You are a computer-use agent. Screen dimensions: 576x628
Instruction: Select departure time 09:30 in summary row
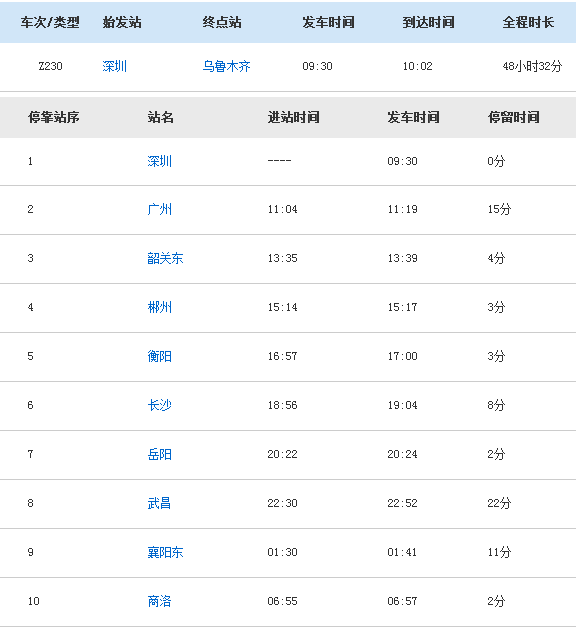(x=317, y=66)
